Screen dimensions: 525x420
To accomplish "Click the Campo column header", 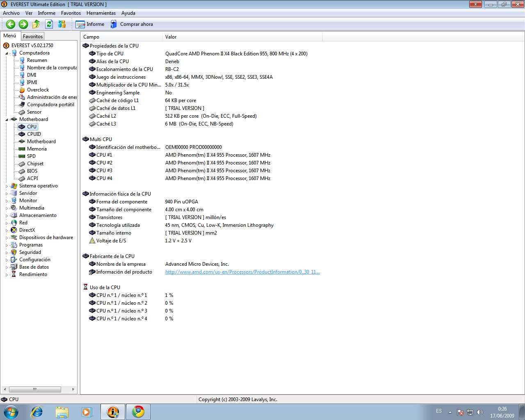I will pyautogui.click(x=121, y=37).
